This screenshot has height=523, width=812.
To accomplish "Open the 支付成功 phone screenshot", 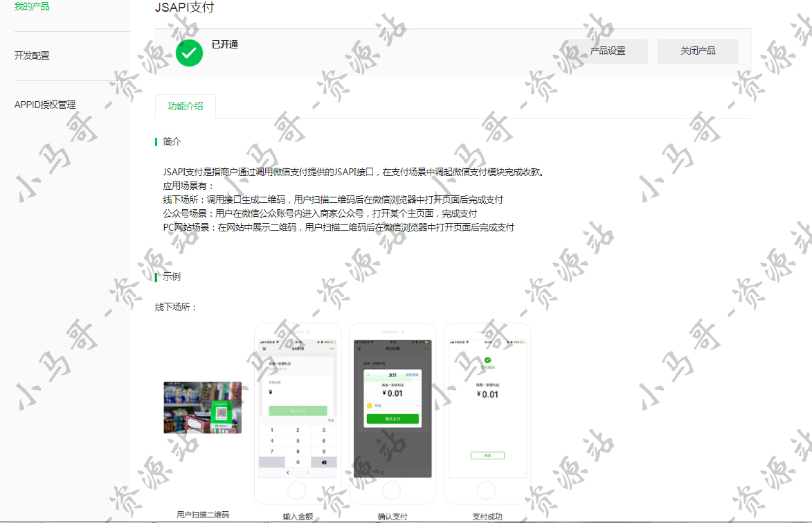I will pyautogui.click(x=487, y=413).
